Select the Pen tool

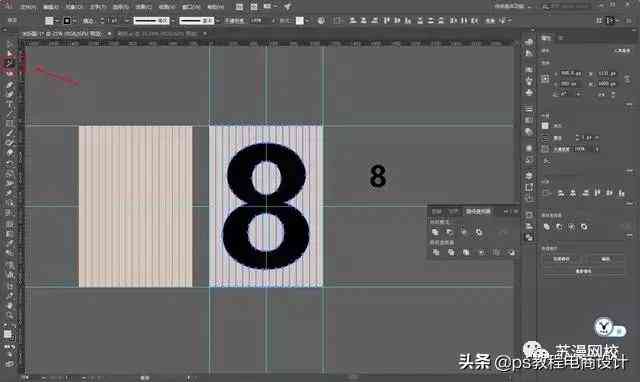[x=10, y=85]
